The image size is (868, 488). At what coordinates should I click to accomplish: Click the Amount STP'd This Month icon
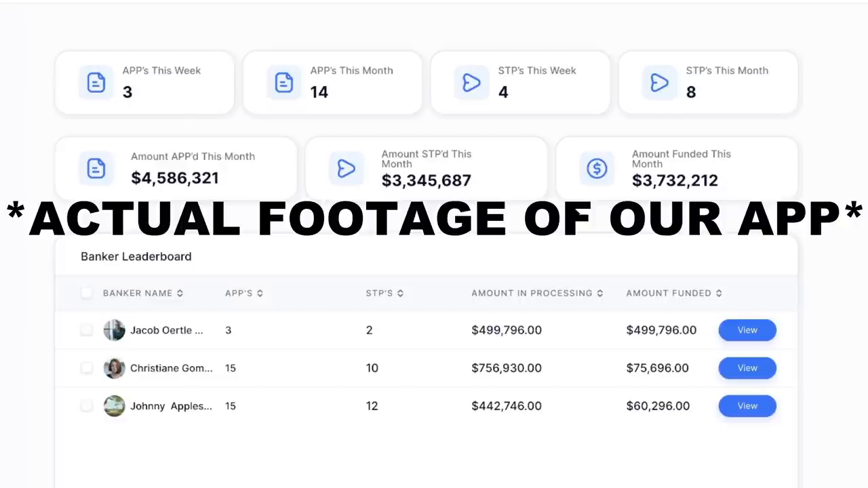(x=347, y=168)
